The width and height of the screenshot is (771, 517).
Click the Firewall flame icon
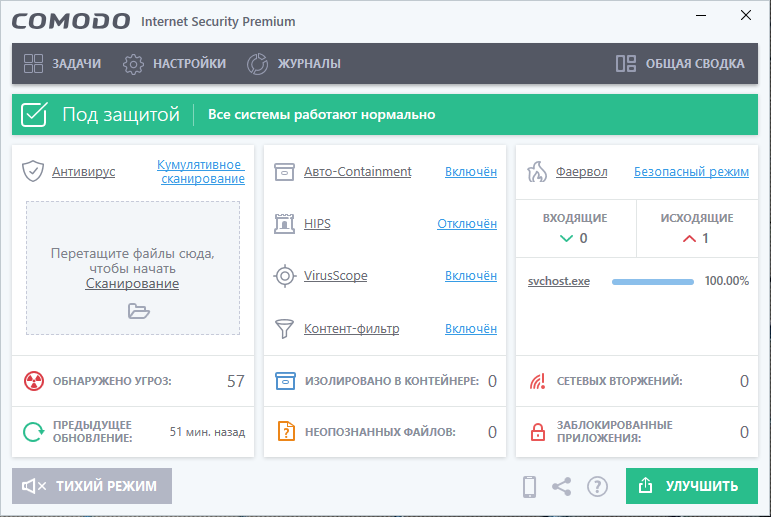point(537,171)
